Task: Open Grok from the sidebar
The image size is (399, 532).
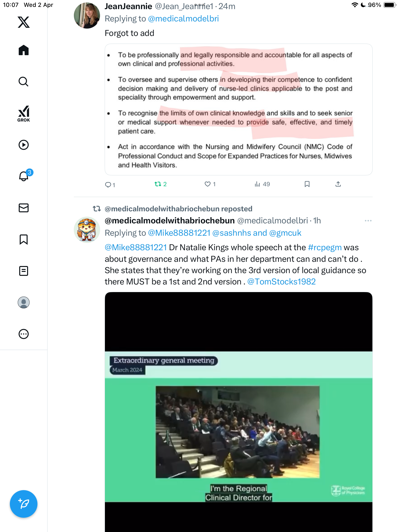Action: point(24,114)
